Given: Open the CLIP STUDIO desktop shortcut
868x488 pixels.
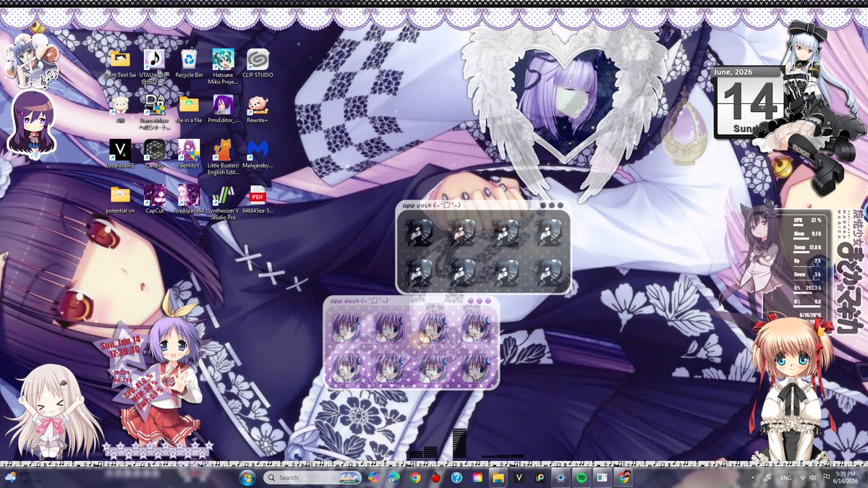Looking at the screenshot, I should [258, 64].
